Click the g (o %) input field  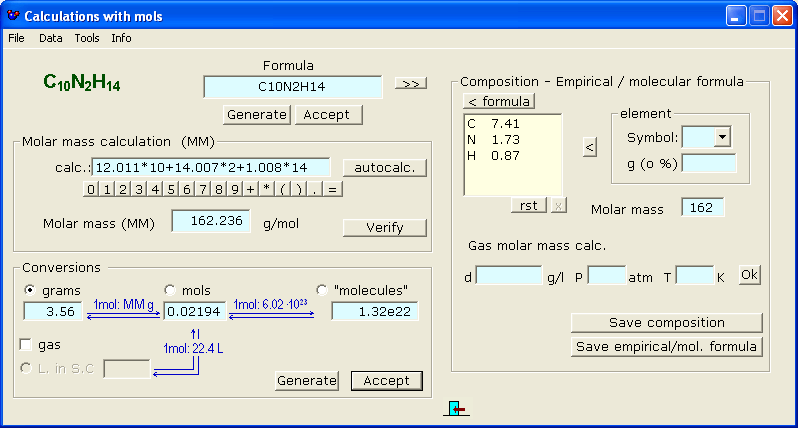point(709,163)
